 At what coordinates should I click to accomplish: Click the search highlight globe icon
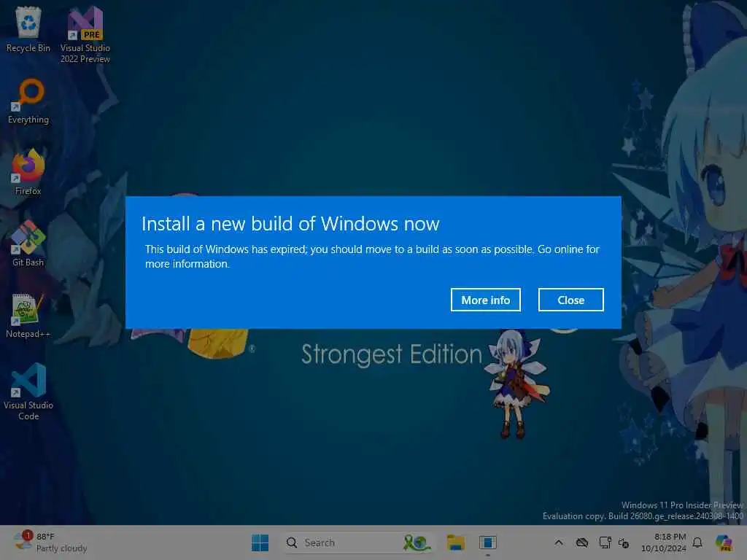click(x=417, y=542)
